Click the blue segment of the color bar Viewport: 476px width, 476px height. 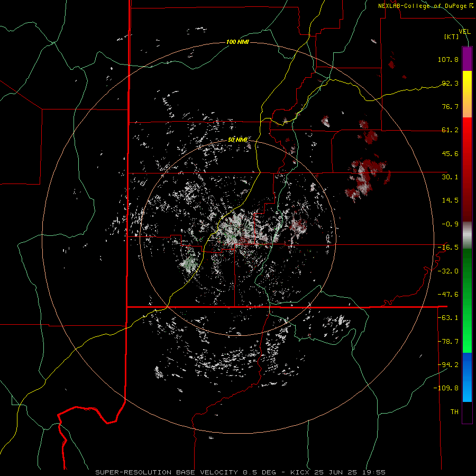467,377
